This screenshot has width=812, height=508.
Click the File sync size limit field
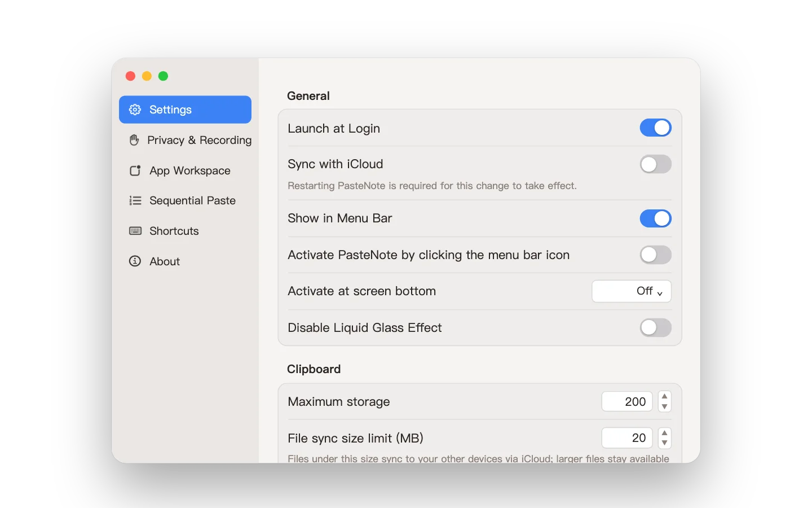coord(627,438)
